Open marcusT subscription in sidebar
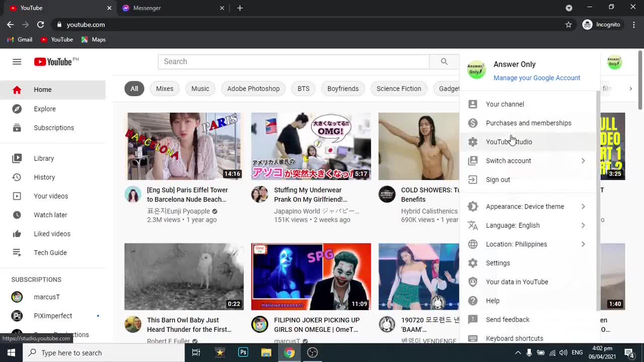Viewport: 644px width, 362px height. (53, 297)
